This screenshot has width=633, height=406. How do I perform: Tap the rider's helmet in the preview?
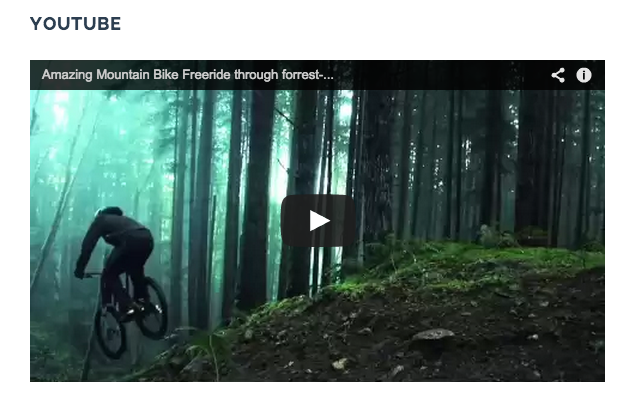tap(109, 211)
